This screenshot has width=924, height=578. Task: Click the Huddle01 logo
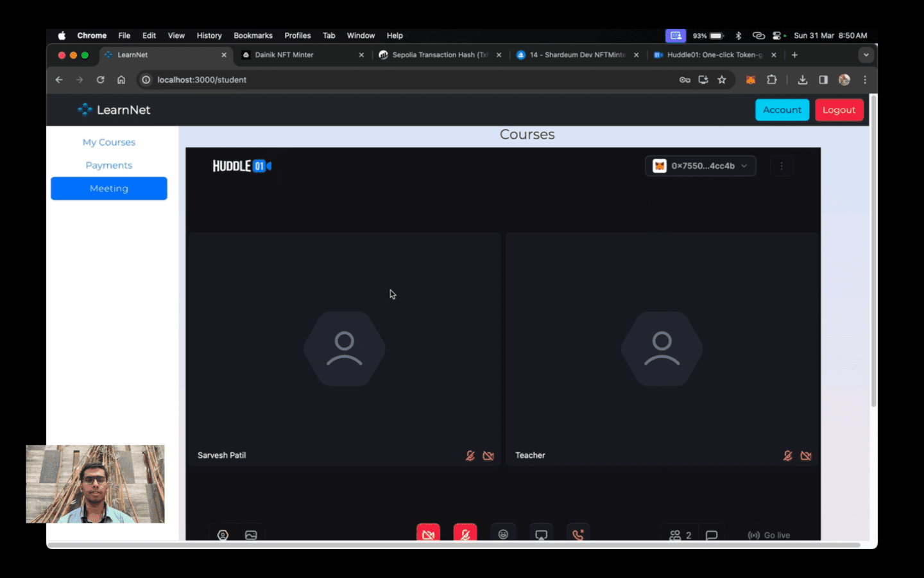pos(242,166)
